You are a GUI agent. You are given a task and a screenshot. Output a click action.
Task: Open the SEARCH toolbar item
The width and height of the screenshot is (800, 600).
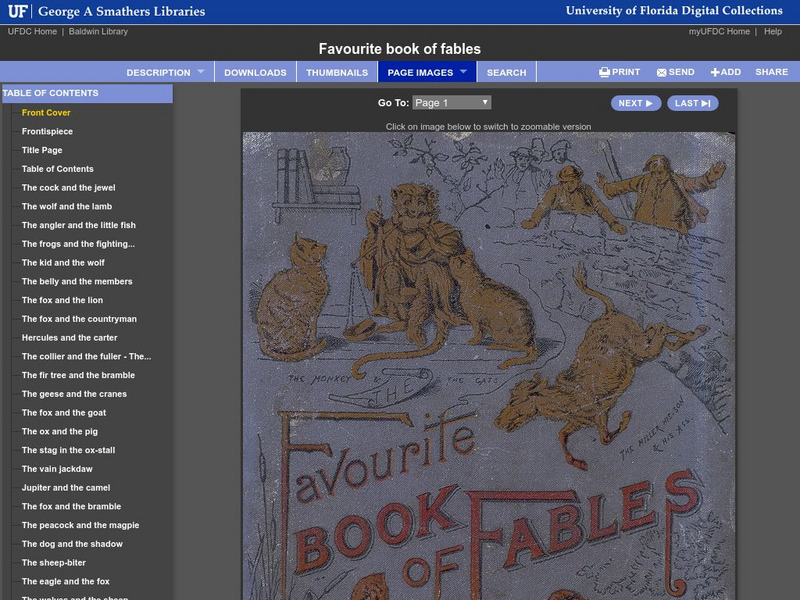pos(507,72)
